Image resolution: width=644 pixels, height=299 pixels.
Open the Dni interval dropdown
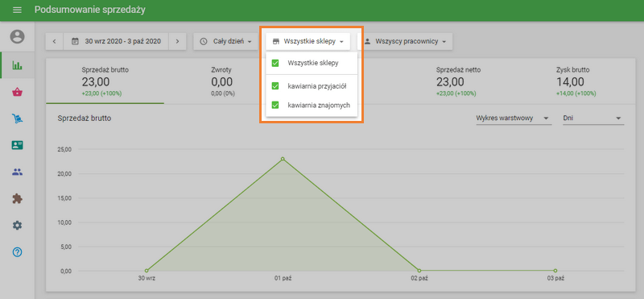pos(593,118)
